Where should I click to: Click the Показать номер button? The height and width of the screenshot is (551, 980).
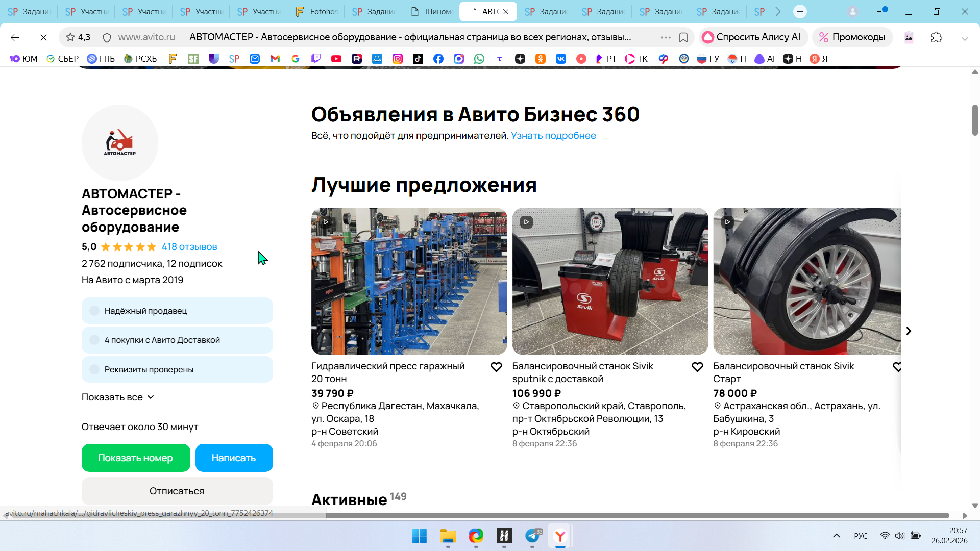point(135,458)
